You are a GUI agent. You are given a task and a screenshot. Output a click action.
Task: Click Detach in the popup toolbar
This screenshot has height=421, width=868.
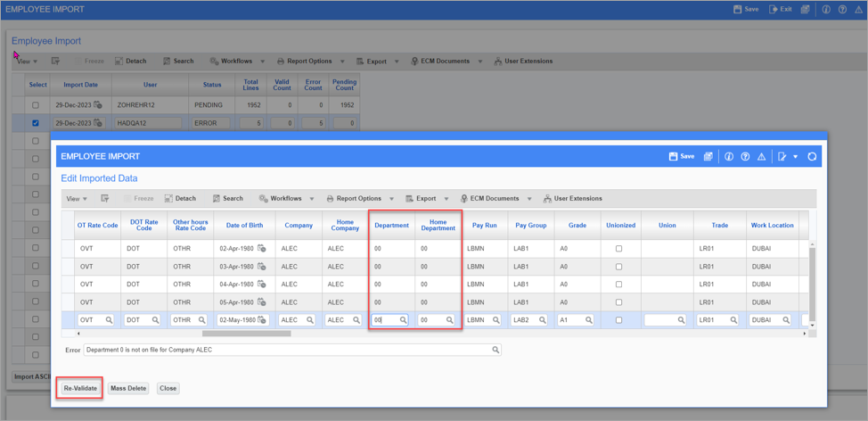[181, 198]
